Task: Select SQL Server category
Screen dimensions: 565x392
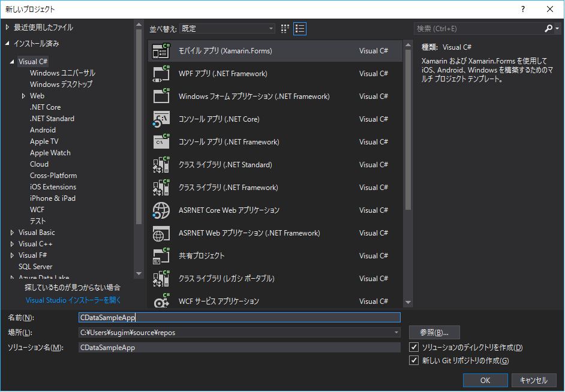Action: coord(35,267)
